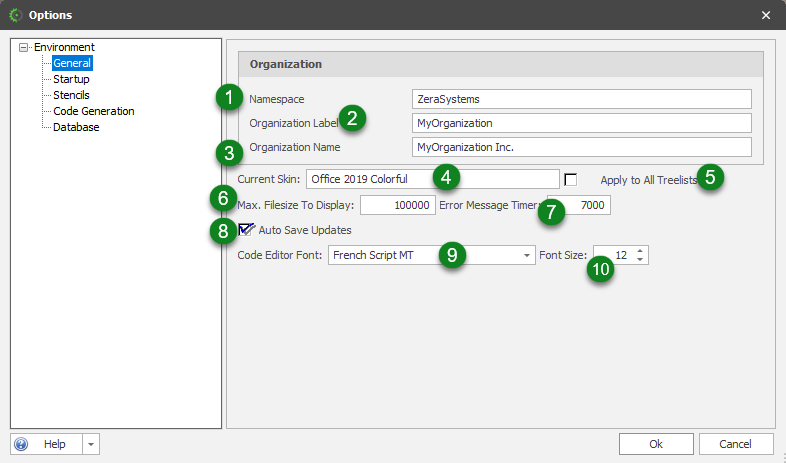Select Code Generation in the tree
The image size is (786, 463).
pos(94,111)
